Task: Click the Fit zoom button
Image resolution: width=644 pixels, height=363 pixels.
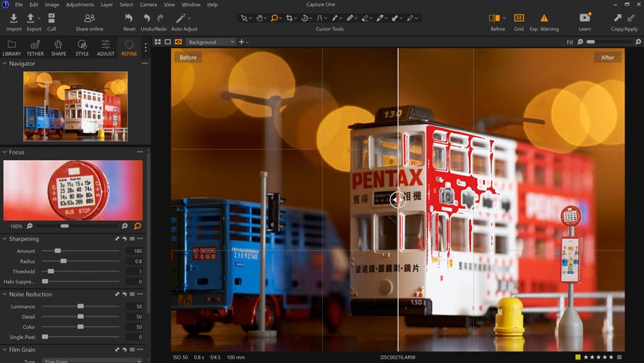Action: click(x=569, y=42)
